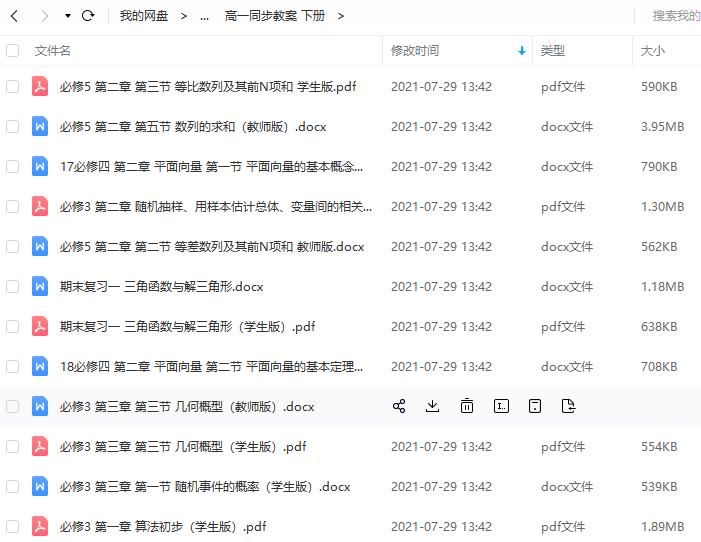The image size is (701, 542).
Task: Click the rename icon on hovered row
Action: (501, 406)
